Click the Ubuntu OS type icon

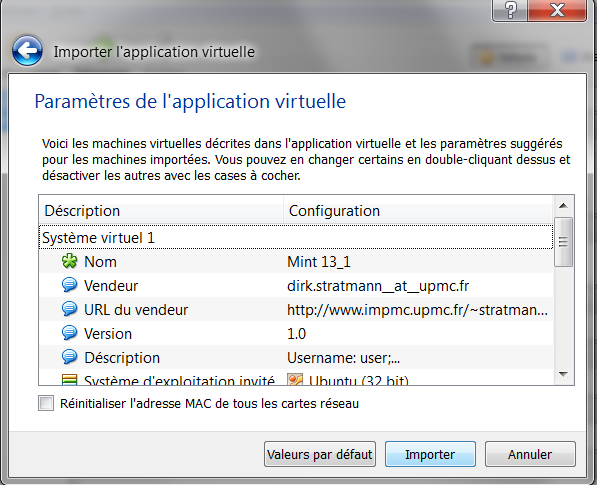(x=295, y=380)
